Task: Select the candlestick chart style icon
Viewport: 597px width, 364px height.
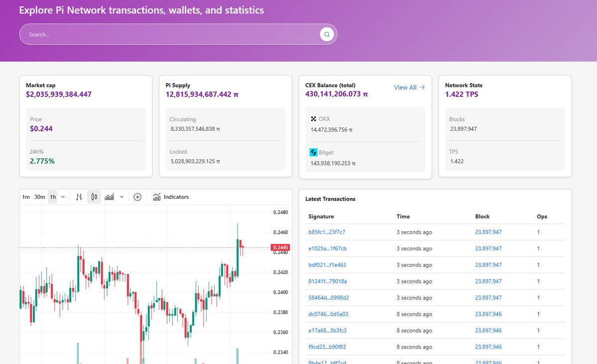Action: point(94,196)
